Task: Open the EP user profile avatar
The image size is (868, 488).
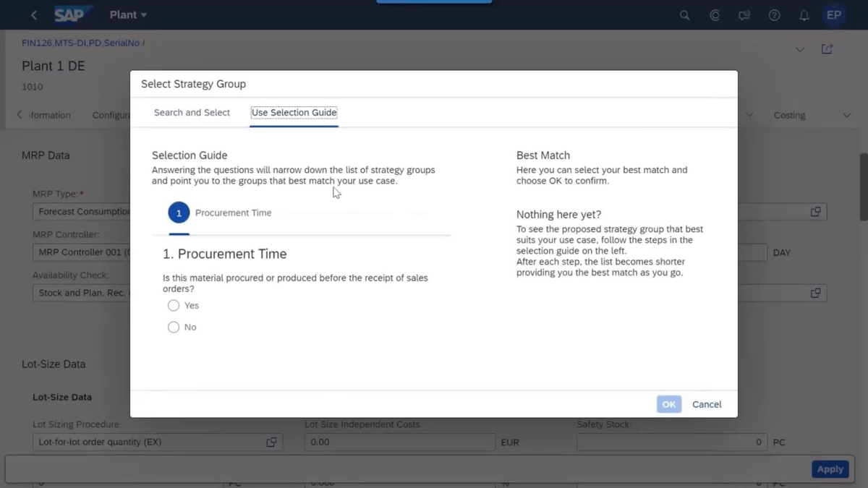Action: [833, 14]
